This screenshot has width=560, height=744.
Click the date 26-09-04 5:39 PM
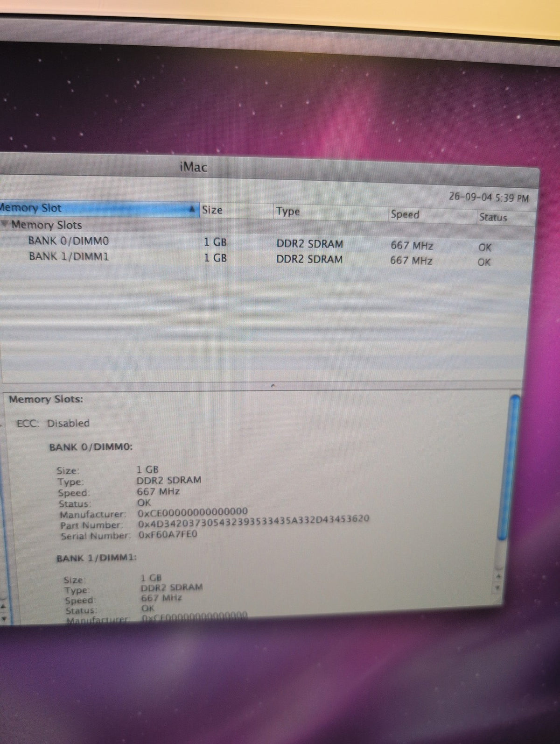(x=489, y=197)
